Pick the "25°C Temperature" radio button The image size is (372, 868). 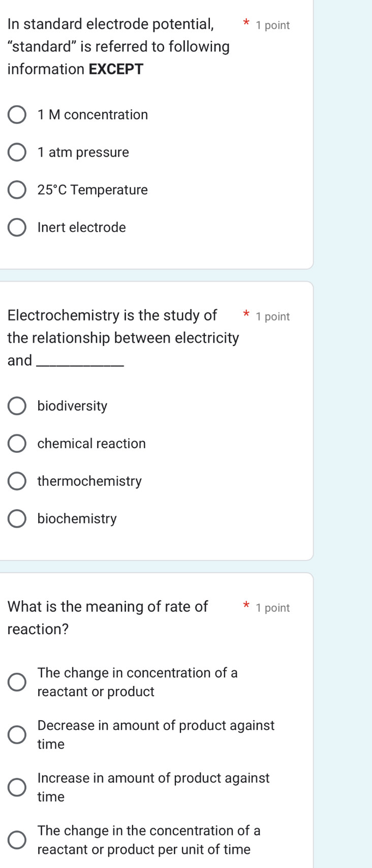(17, 190)
